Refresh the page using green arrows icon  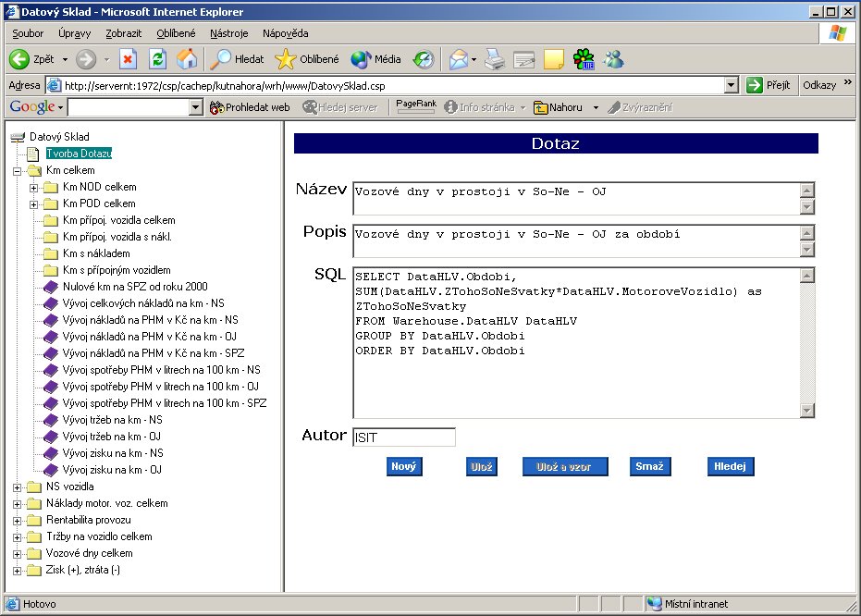(x=157, y=59)
